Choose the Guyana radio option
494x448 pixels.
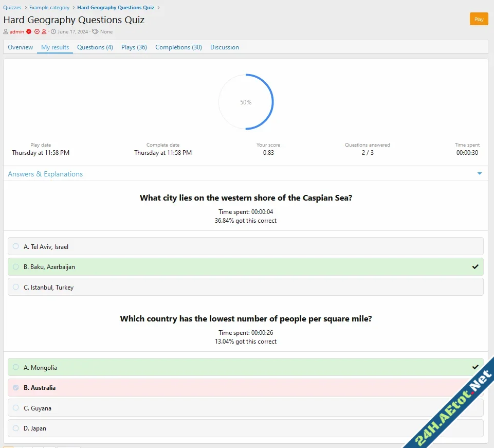(x=16, y=408)
